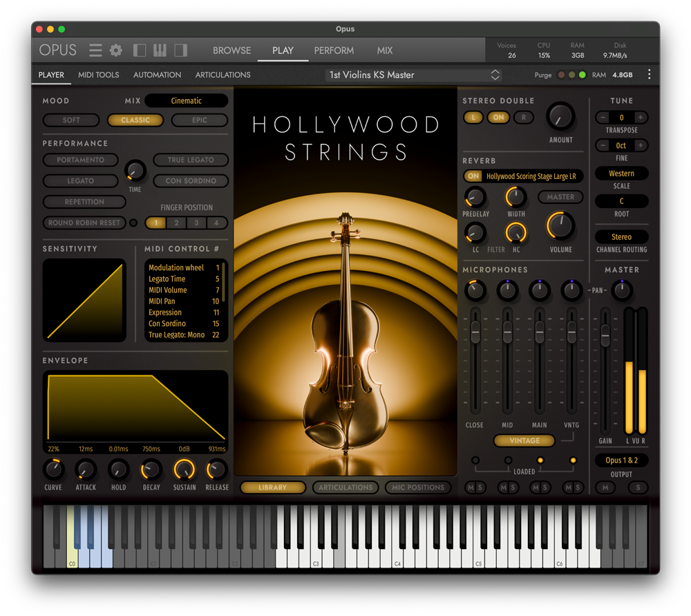This screenshot has width=691, height=616.
Task: Switch to the BROWSE view
Action: pos(231,50)
